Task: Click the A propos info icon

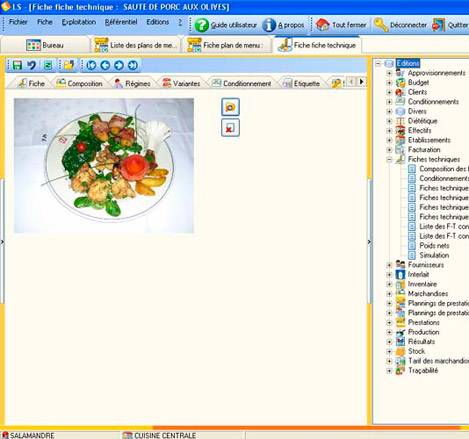Action: point(269,25)
